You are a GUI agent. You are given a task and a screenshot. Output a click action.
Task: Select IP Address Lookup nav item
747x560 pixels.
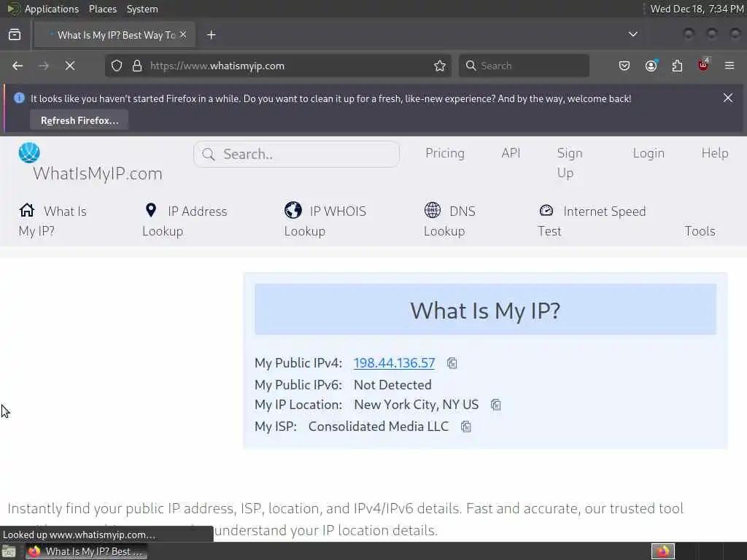[x=185, y=221]
